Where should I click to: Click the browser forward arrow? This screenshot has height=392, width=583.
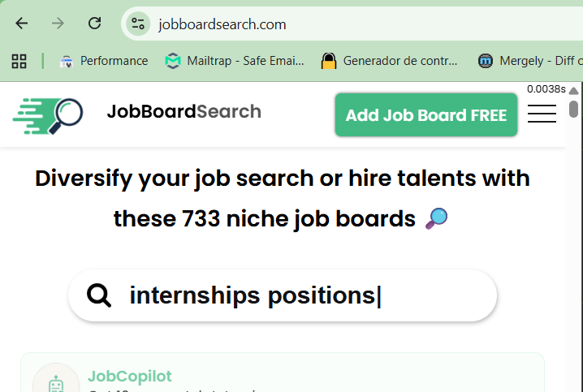pos(58,24)
